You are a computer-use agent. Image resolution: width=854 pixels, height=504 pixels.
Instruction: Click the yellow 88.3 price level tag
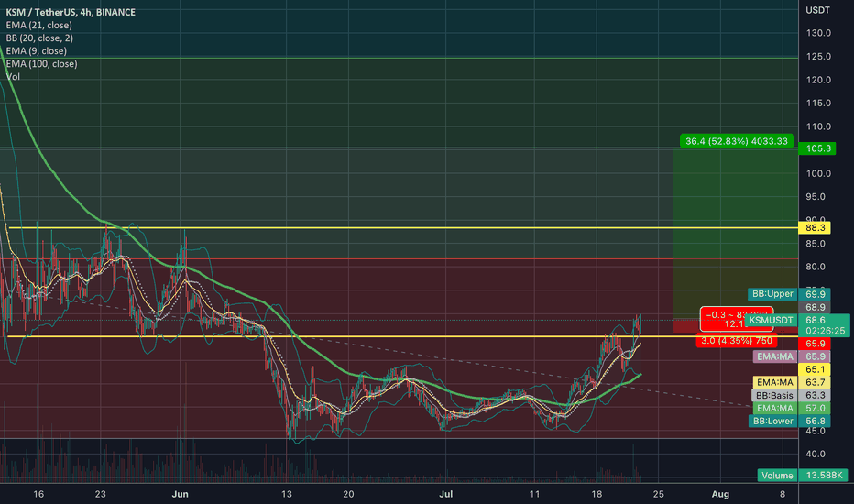coord(815,228)
